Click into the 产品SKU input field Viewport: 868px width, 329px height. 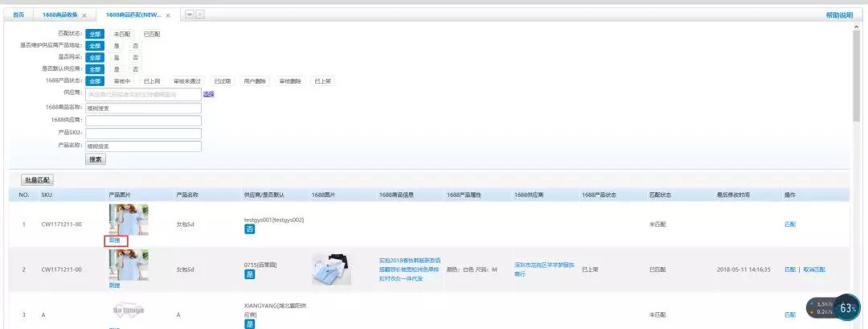click(x=143, y=133)
